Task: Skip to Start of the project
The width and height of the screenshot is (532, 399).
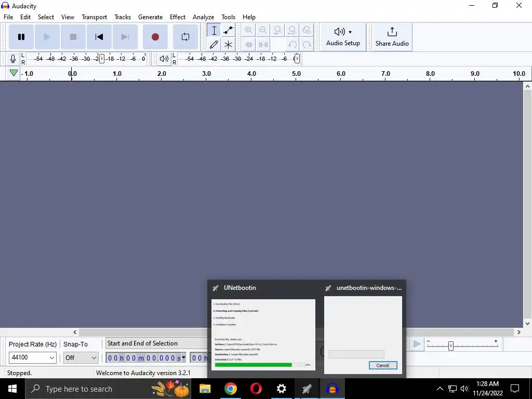Action: tap(99, 37)
